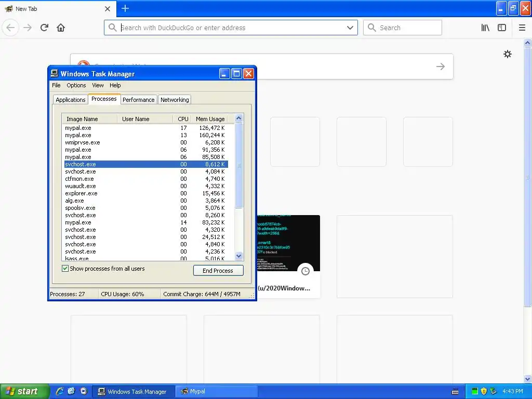Click the Task Manager title bar icon
The image size is (532, 399).
coord(54,74)
